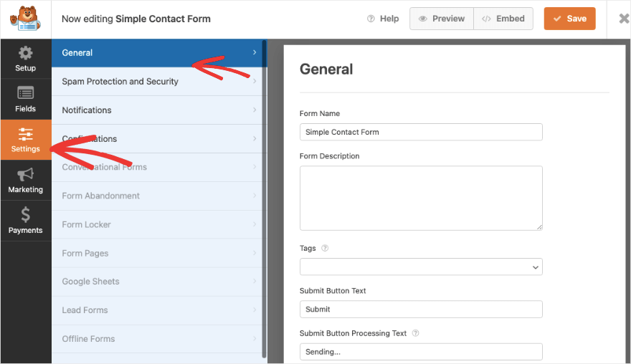Image resolution: width=631 pixels, height=364 pixels.
Task: Click chevron on General row
Action: pos(255,52)
